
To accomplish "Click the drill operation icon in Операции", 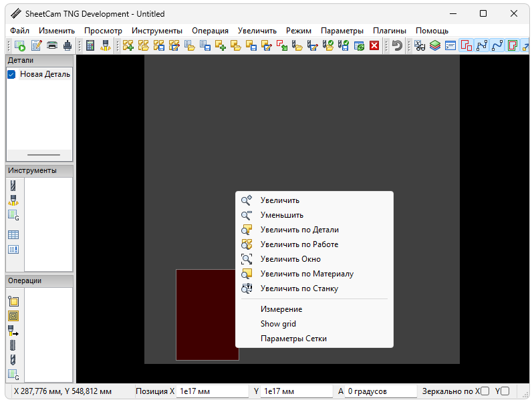I will [x=13, y=360].
